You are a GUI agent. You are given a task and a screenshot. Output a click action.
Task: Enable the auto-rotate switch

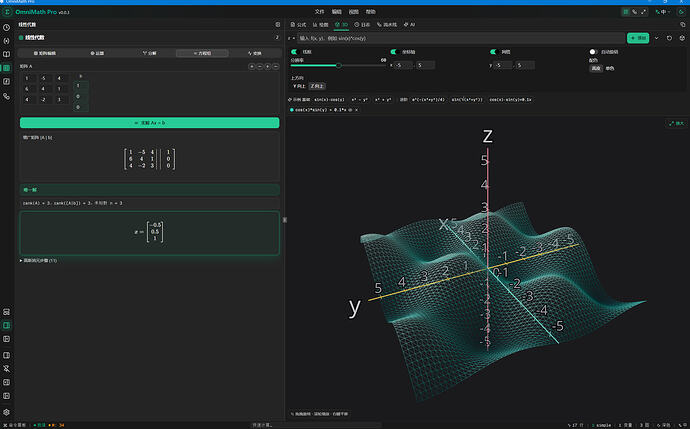[593, 52]
